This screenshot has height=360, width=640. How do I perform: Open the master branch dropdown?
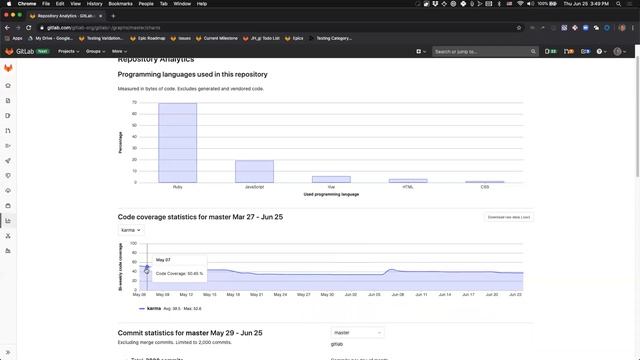(x=357, y=333)
